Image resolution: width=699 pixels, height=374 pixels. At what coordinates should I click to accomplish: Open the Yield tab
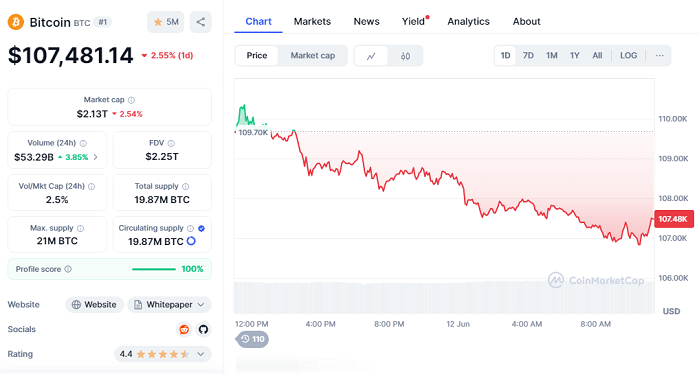[414, 21]
